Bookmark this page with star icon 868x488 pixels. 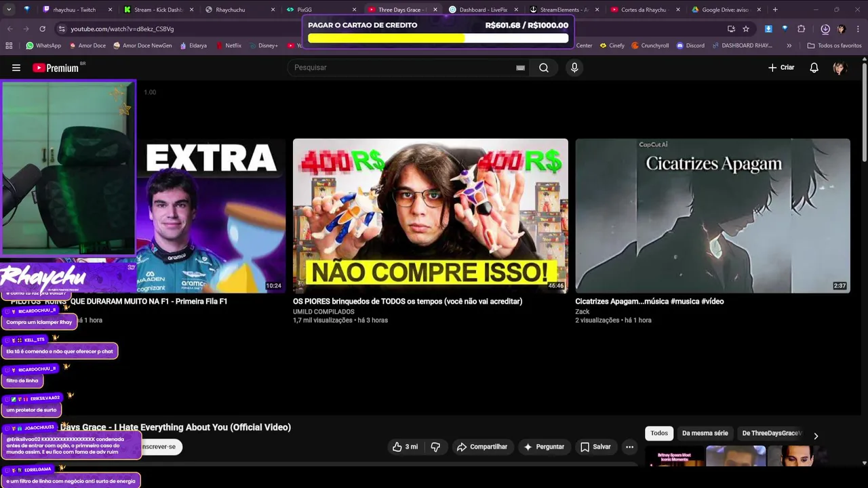[746, 29]
